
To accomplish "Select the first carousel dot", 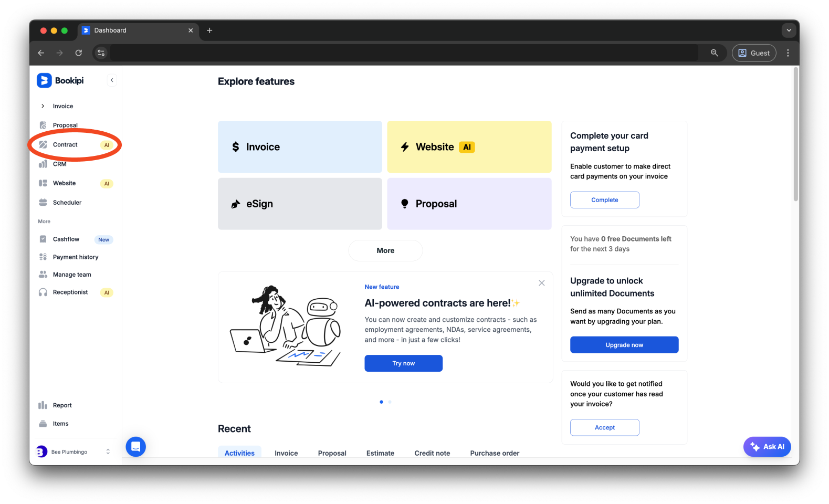I will 381,402.
